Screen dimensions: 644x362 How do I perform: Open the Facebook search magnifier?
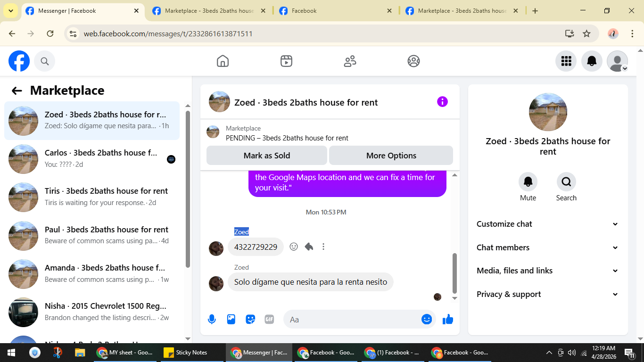45,61
